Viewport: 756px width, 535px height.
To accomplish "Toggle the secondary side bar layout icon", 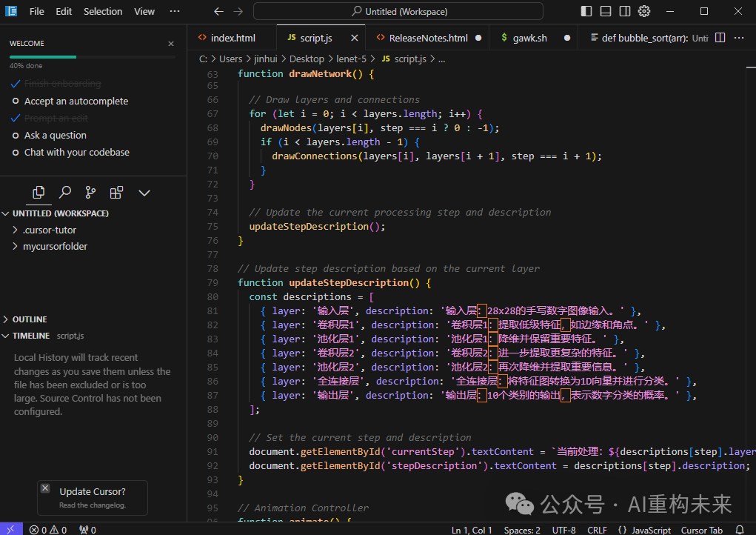I will click(625, 11).
